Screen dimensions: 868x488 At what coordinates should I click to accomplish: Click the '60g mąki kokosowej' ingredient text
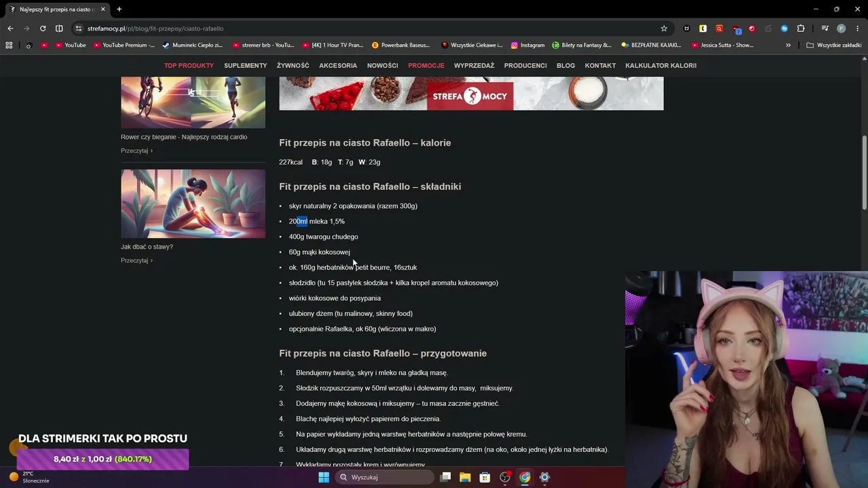click(319, 252)
